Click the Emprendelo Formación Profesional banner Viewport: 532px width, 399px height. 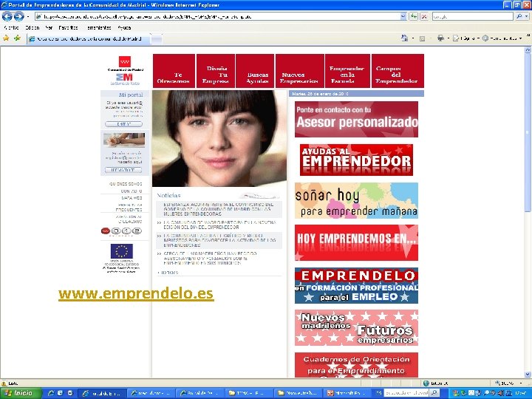pyautogui.click(x=356, y=285)
